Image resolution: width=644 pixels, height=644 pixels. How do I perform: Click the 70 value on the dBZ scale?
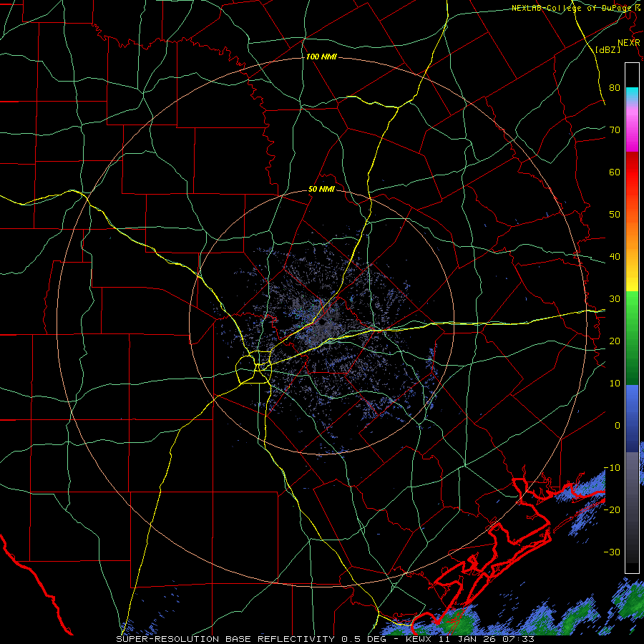[615, 130]
